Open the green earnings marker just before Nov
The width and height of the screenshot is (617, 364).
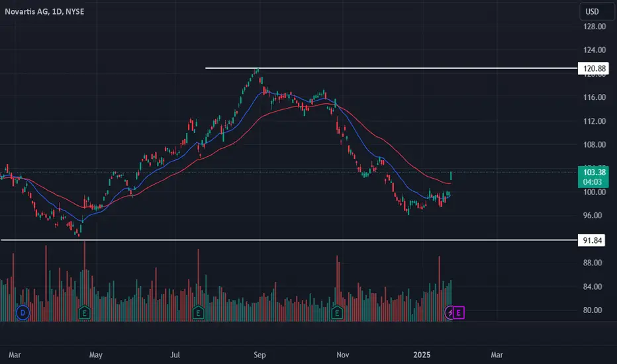tap(337, 313)
